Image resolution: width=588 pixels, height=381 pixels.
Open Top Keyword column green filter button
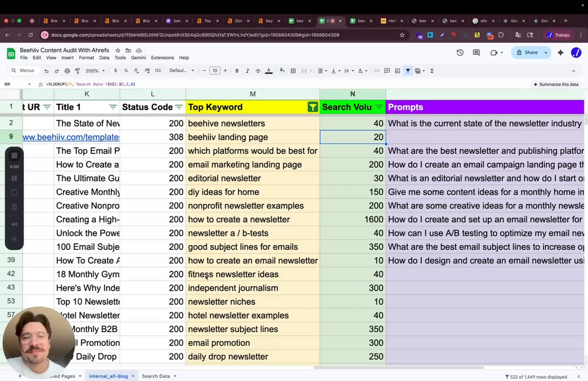point(313,107)
